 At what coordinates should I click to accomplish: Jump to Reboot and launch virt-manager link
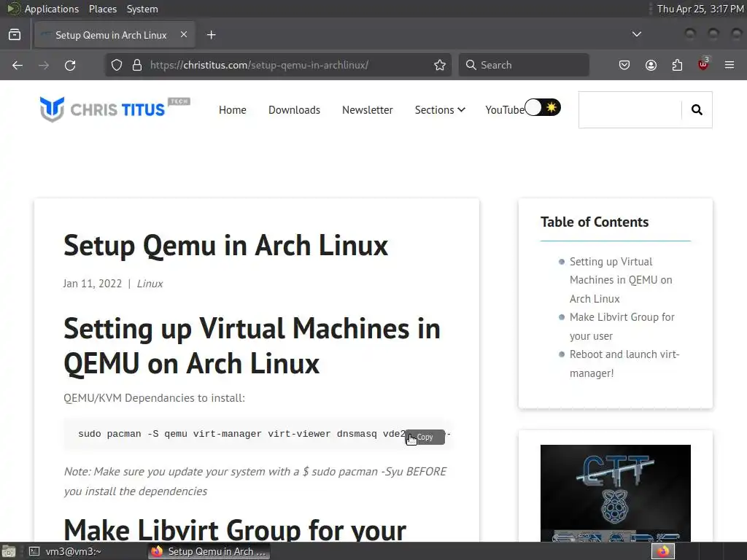[x=624, y=364]
